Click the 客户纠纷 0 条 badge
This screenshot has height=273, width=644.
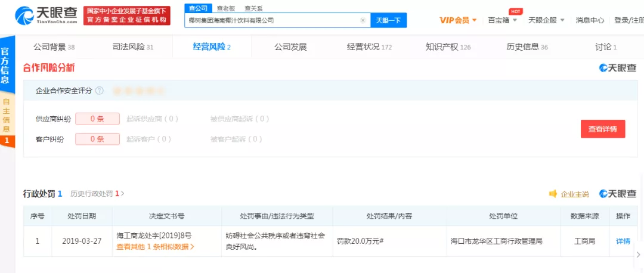(97, 139)
